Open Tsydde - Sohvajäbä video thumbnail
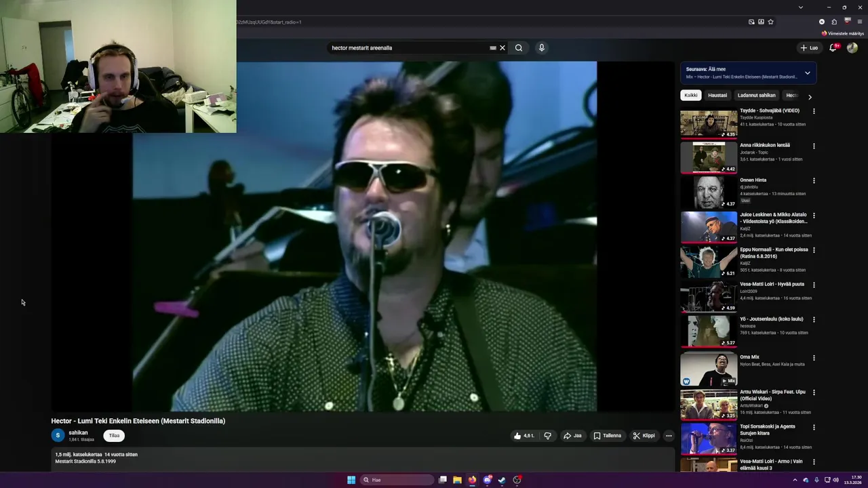This screenshot has height=488, width=868. [709, 124]
